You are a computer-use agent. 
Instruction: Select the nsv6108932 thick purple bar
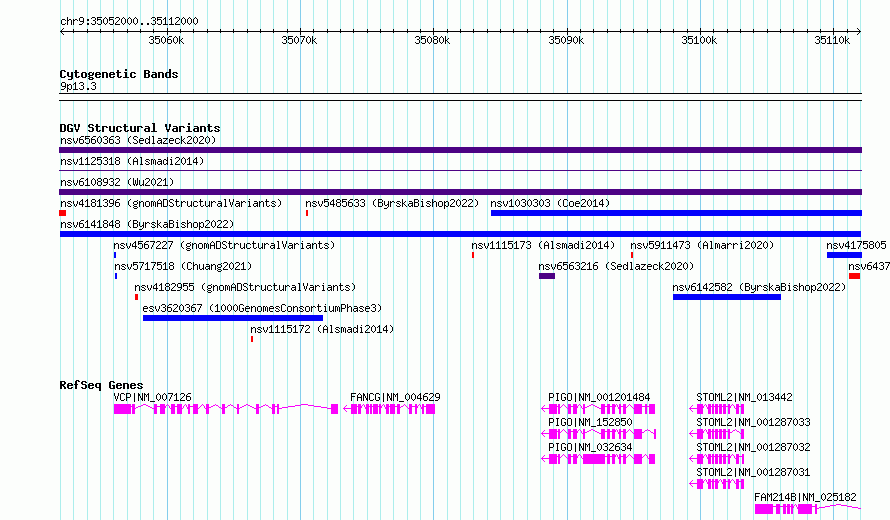pos(460,192)
